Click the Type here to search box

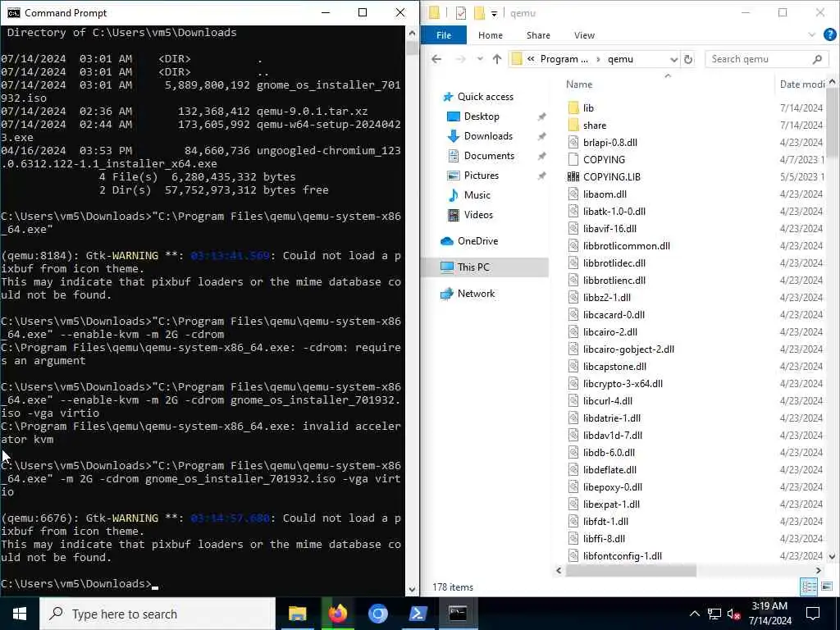pyautogui.click(x=157, y=614)
